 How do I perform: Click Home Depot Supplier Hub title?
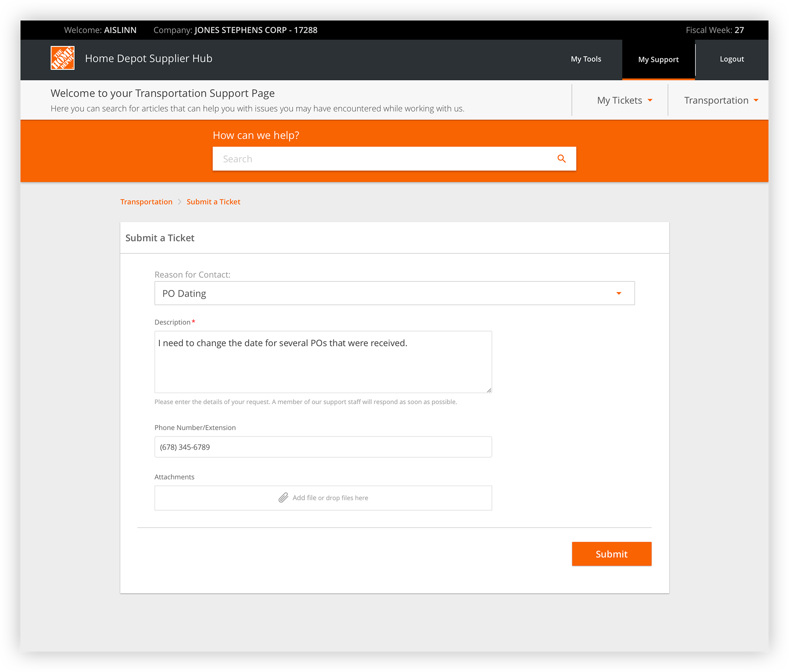coord(148,58)
